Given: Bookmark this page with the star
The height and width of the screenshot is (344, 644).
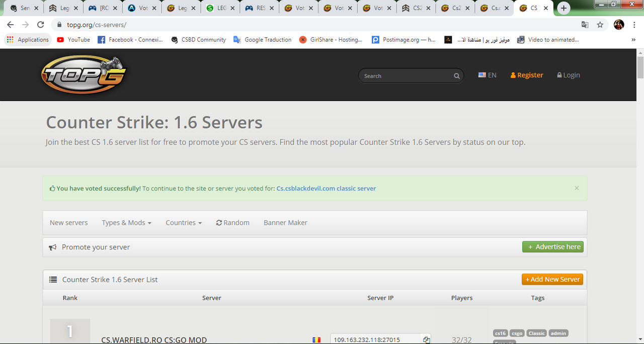Looking at the screenshot, I should tap(600, 25).
